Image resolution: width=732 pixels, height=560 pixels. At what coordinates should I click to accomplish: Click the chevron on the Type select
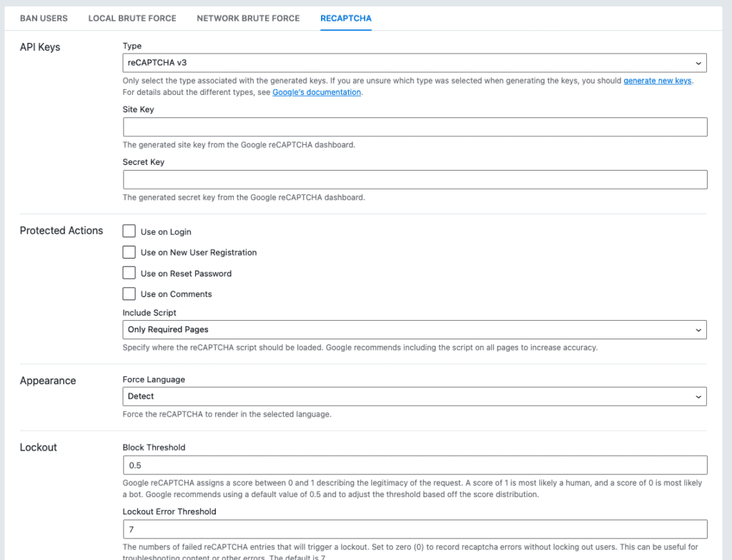[x=698, y=64]
